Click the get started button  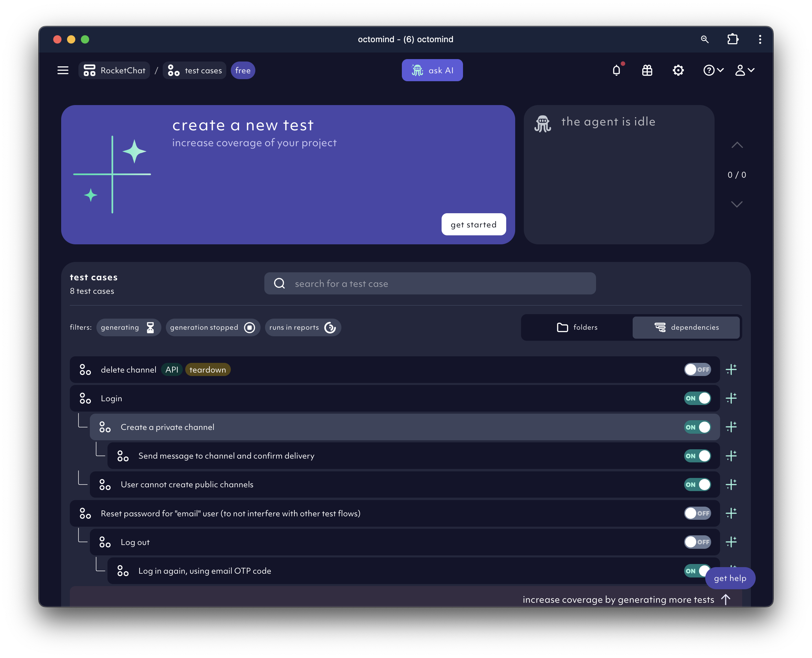click(473, 224)
